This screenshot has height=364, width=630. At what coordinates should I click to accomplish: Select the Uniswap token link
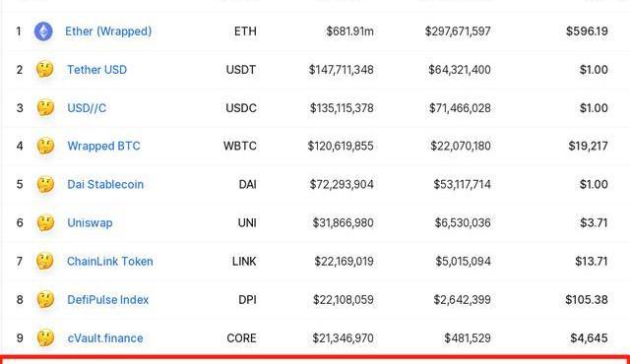pyautogui.click(x=90, y=222)
